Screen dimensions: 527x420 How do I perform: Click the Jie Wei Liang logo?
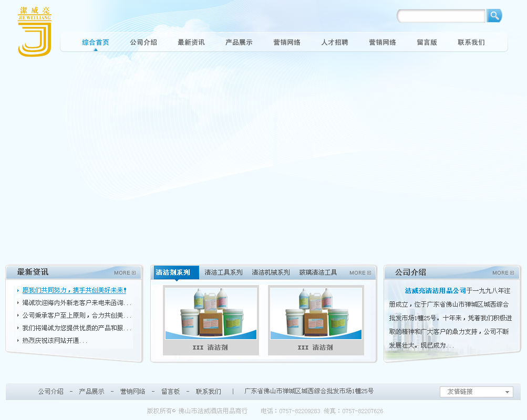coord(35,32)
